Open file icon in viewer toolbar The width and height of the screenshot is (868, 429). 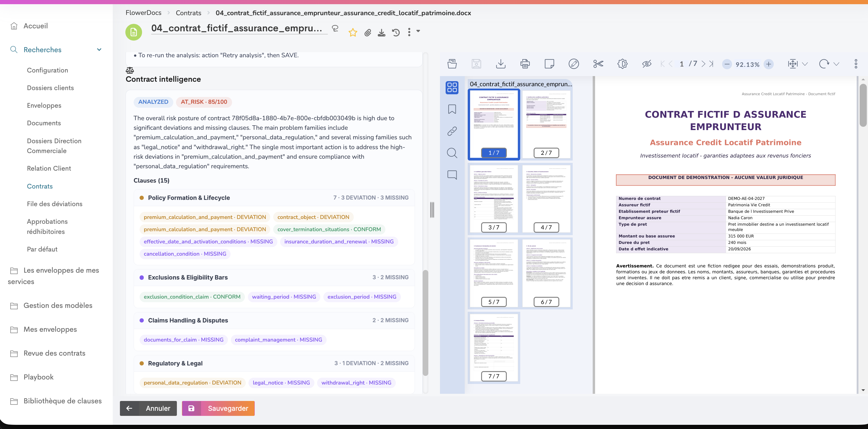452,64
